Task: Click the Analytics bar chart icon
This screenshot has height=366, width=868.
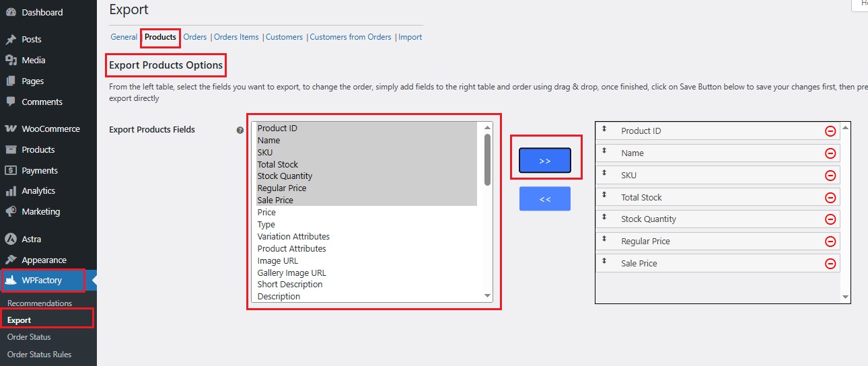Action: click(x=11, y=190)
